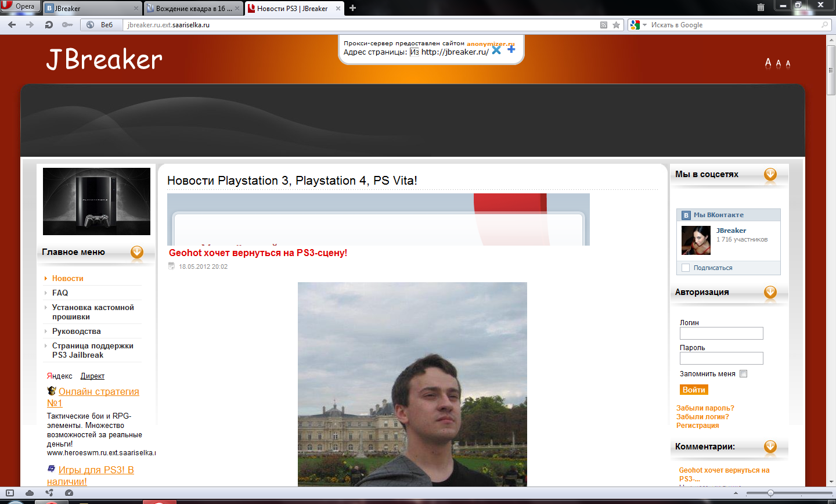Toggle the Opera panels button in status bar

(x=10, y=493)
